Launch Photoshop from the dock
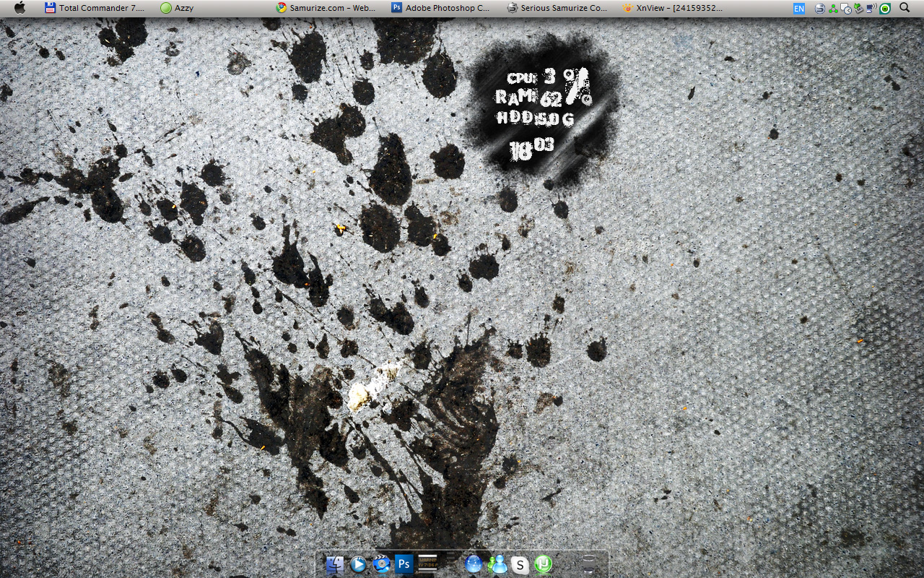This screenshot has width=924, height=578. click(x=404, y=564)
